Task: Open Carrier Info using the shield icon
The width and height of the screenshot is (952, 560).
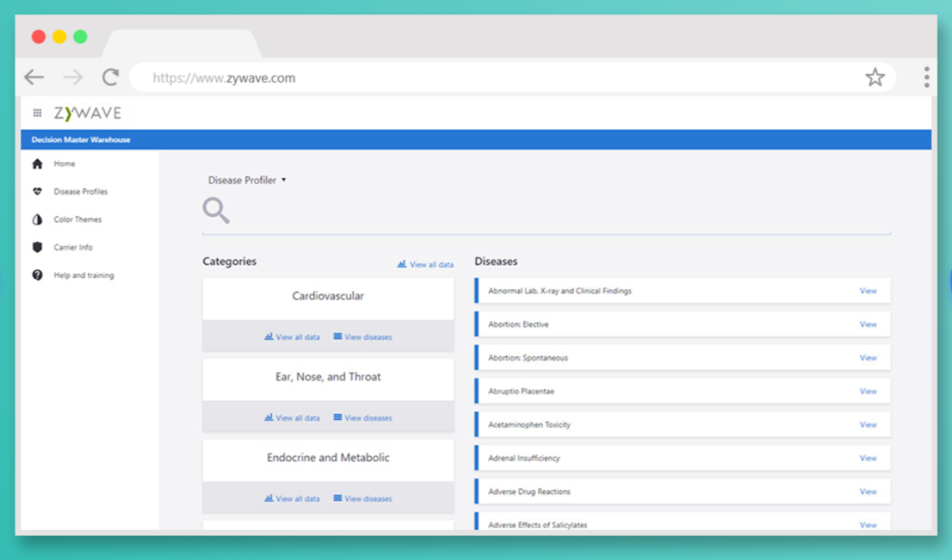Action: (35, 247)
